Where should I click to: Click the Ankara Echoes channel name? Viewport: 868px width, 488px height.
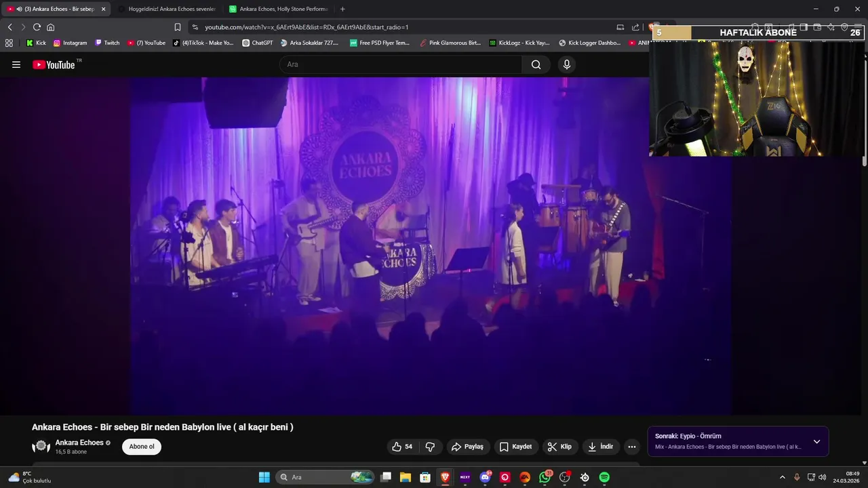79,443
